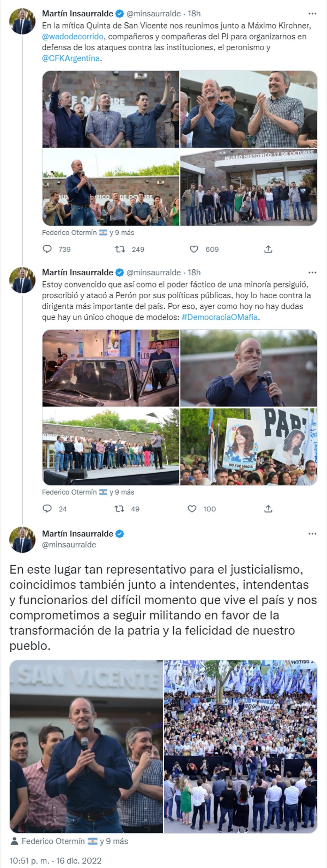View the photo of the car inside the museum
Image resolution: width=327 pixels, height=868 pixels.
point(111,368)
